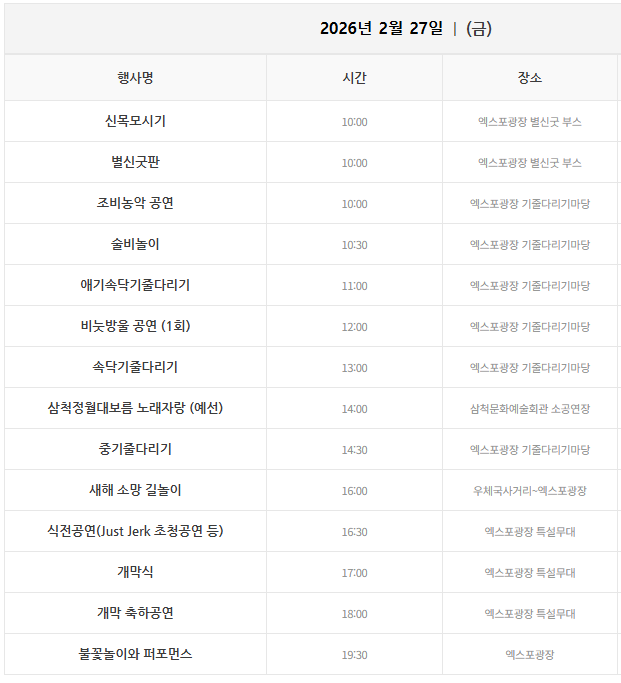Image resolution: width=621 pixels, height=683 pixels.
Task: Select the 새해 소망 길놀이 event
Action: pos(135,490)
